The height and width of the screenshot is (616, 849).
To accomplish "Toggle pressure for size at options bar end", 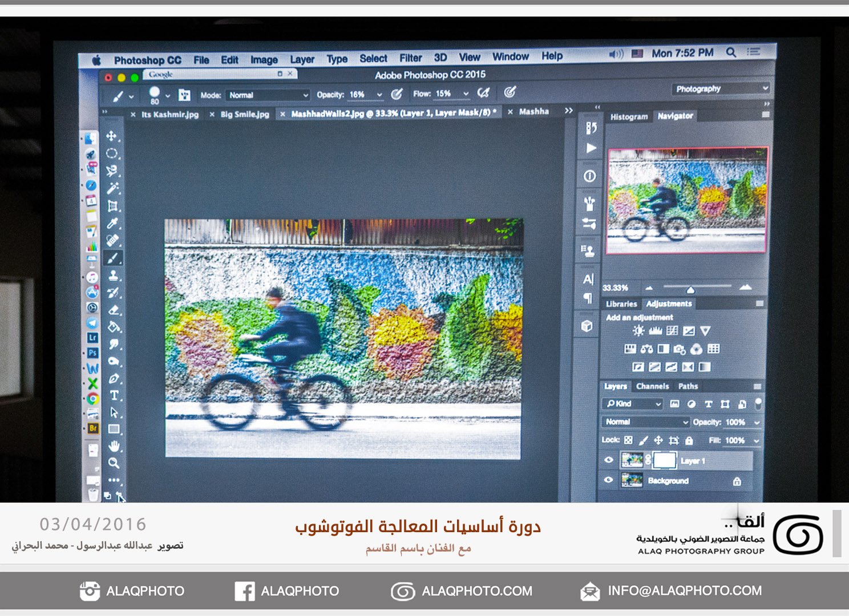I will pyautogui.click(x=510, y=91).
